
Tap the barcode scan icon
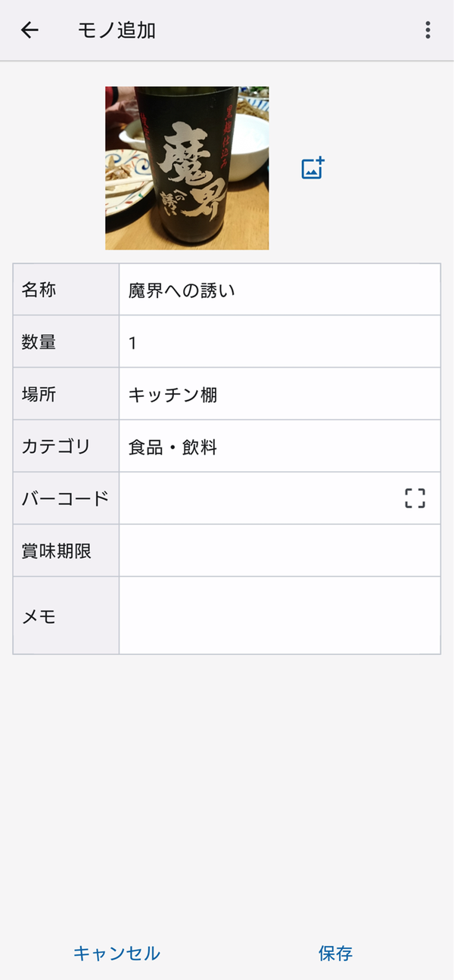click(415, 498)
